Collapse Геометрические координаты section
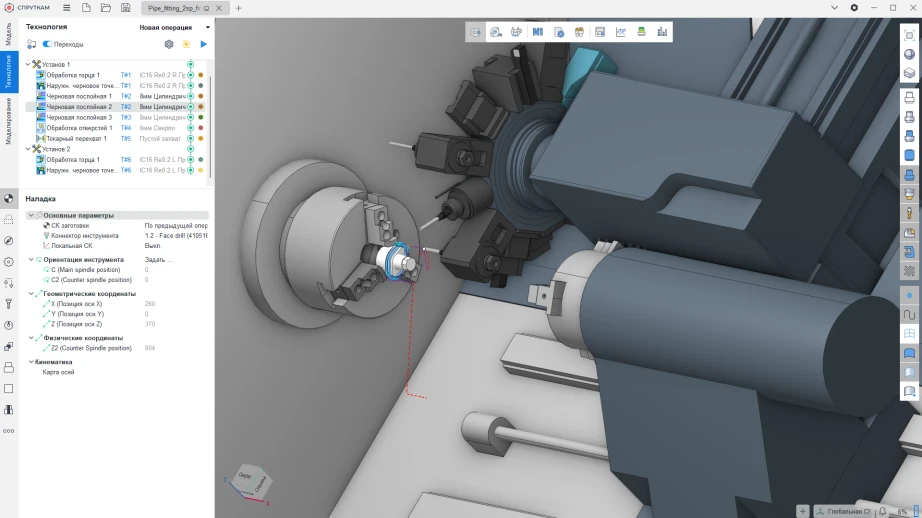Screen dimensions: 922x518 [x=31, y=293]
